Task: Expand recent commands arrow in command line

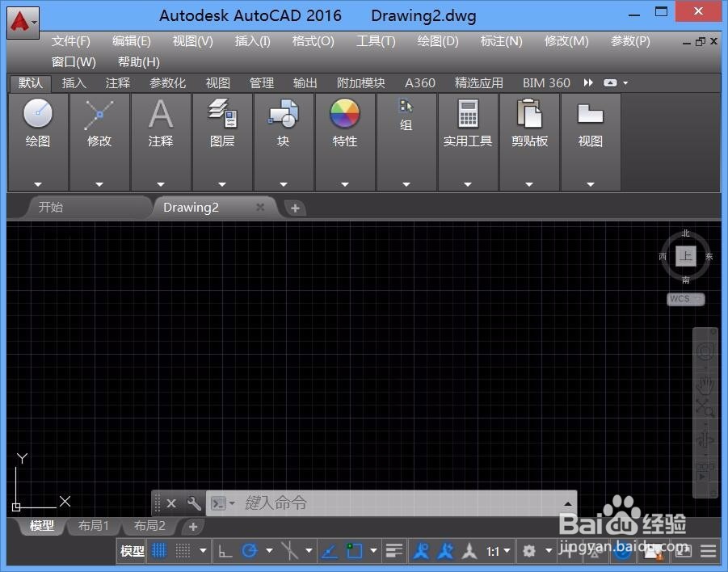Action: (x=567, y=503)
